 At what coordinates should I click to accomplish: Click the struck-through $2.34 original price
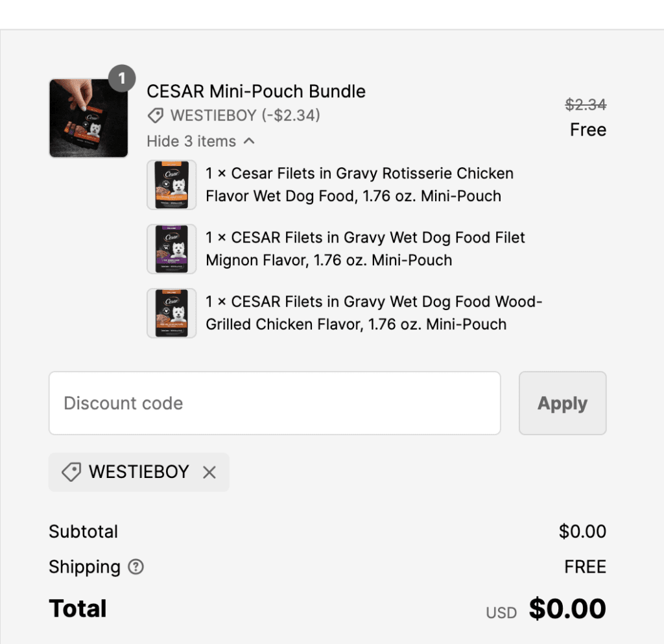586,104
